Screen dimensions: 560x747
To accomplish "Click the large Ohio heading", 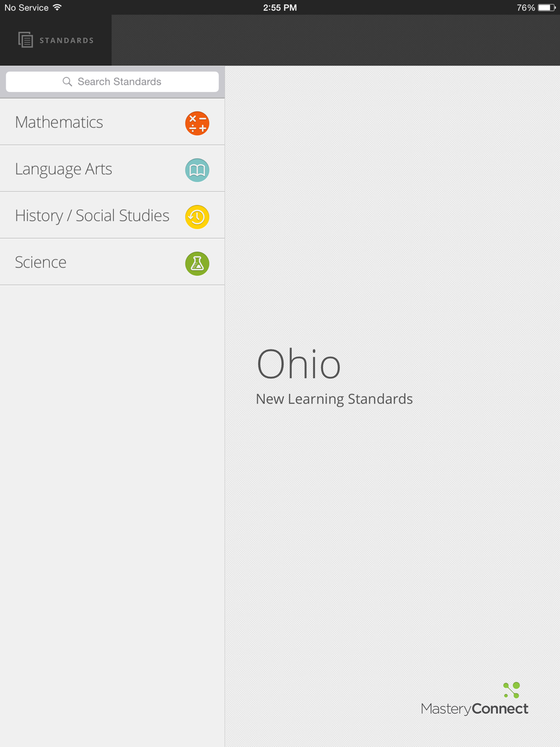I will coord(298,364).
